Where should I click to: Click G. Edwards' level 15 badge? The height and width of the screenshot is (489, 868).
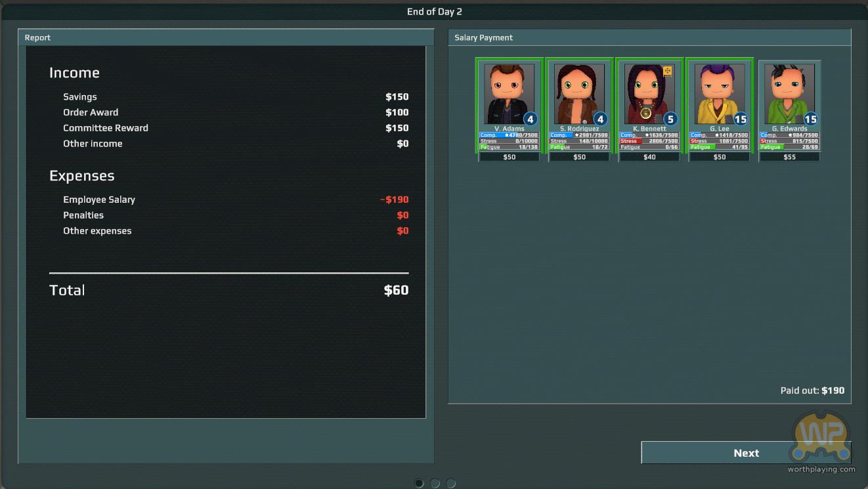(x=810, y=119)
